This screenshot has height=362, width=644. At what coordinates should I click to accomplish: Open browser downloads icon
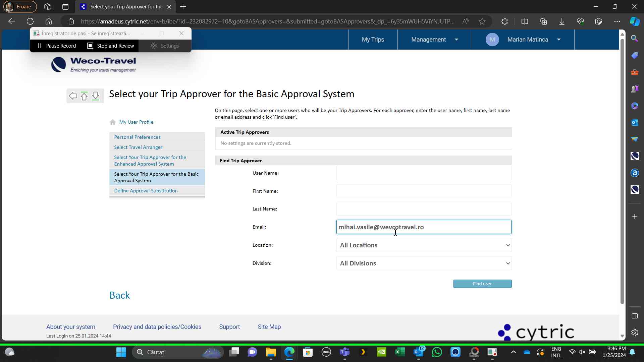562,21
